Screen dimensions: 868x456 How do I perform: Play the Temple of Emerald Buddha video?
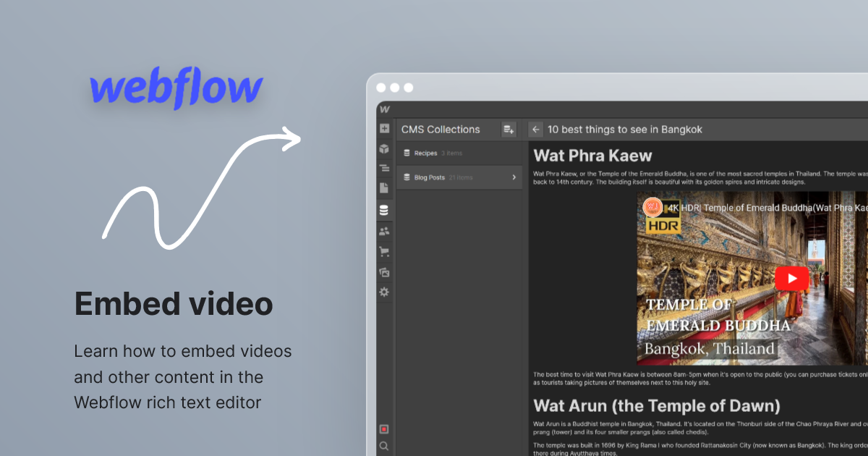point(792,278)
